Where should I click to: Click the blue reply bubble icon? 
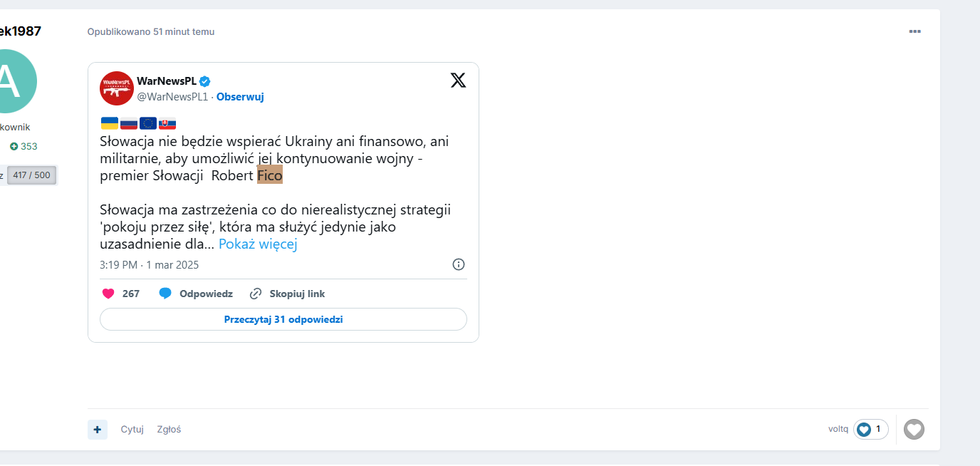click(165, 294)
